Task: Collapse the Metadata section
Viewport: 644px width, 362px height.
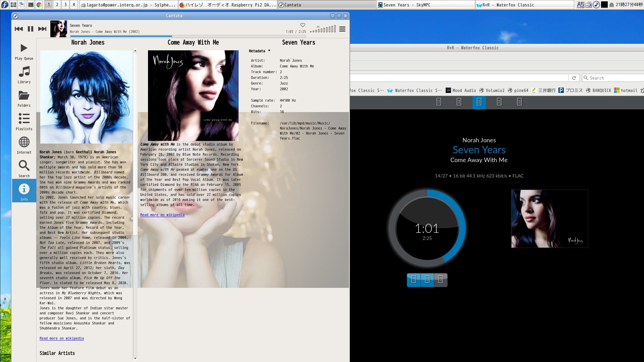Action: (x=268, y=51)
